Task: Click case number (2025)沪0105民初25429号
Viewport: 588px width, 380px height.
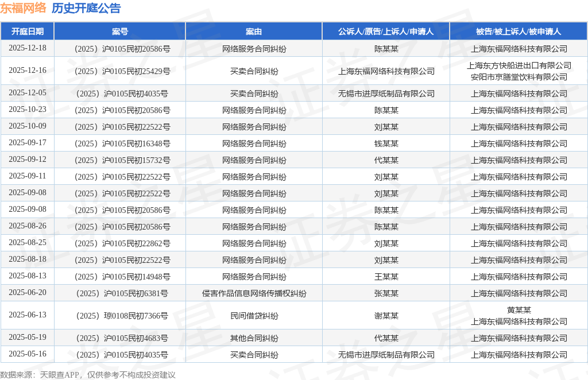Action: pyautogui.click(x=122, y=71)
